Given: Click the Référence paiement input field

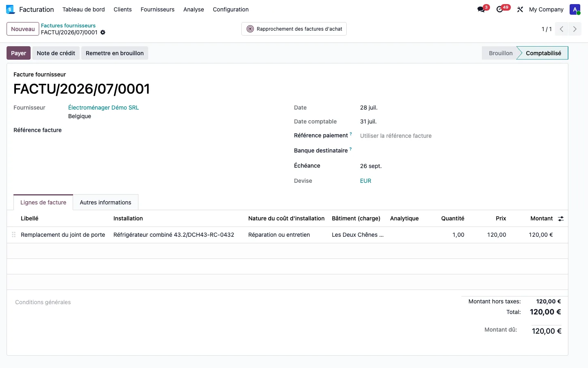Looking at the screenshot, I should (460, 136).
